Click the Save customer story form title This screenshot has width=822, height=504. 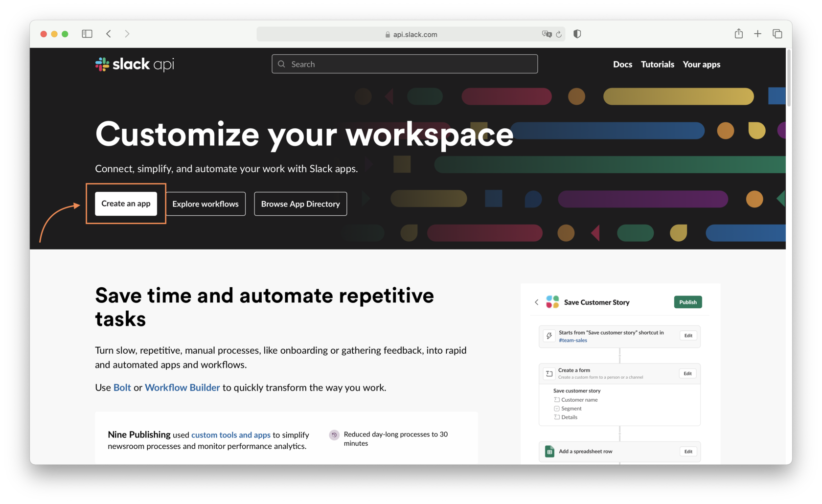[x=577, y=390]
